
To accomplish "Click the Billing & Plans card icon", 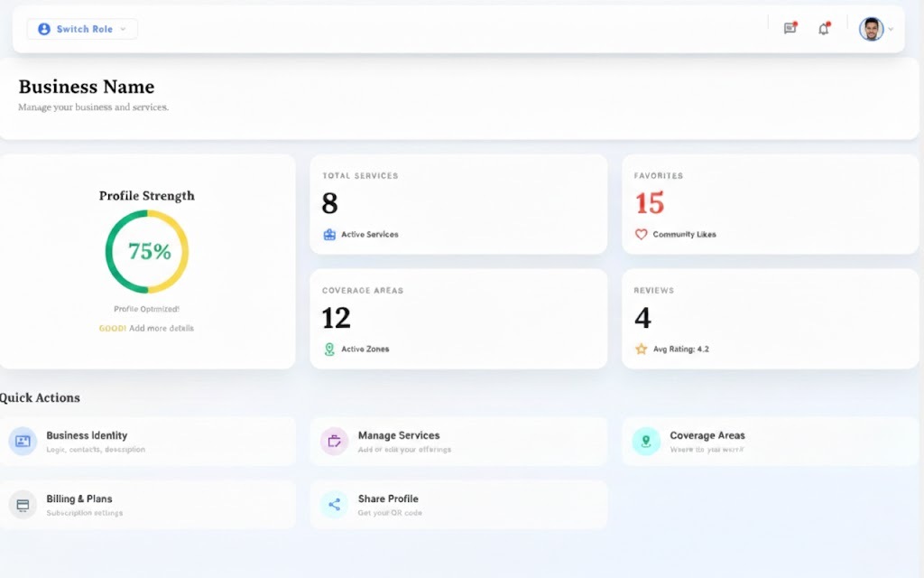I will pos(23,505).
